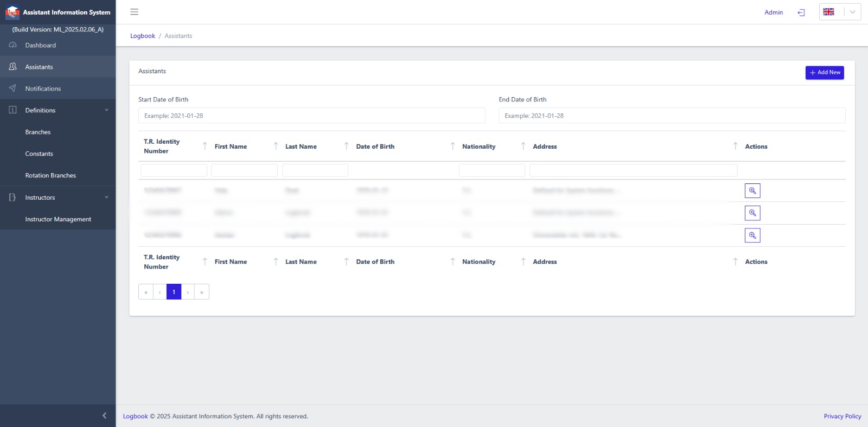Click the Start Date of Birth field
Screen dimensions: 868x427
click(312, 116)
